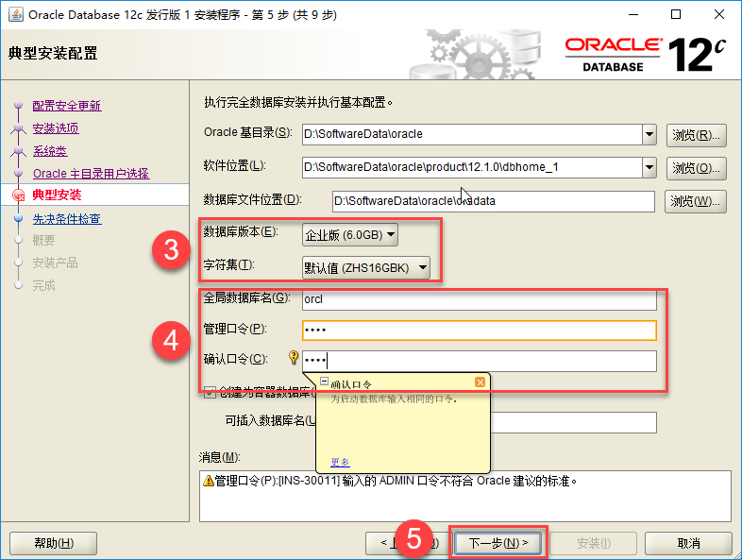
Task: Click the Java installer icon in title bar
Action: [x=16, y=15]
